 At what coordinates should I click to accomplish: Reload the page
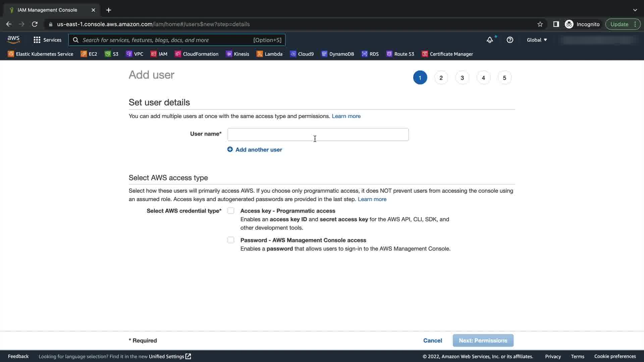pyautogui.click(x=35, y=24)
